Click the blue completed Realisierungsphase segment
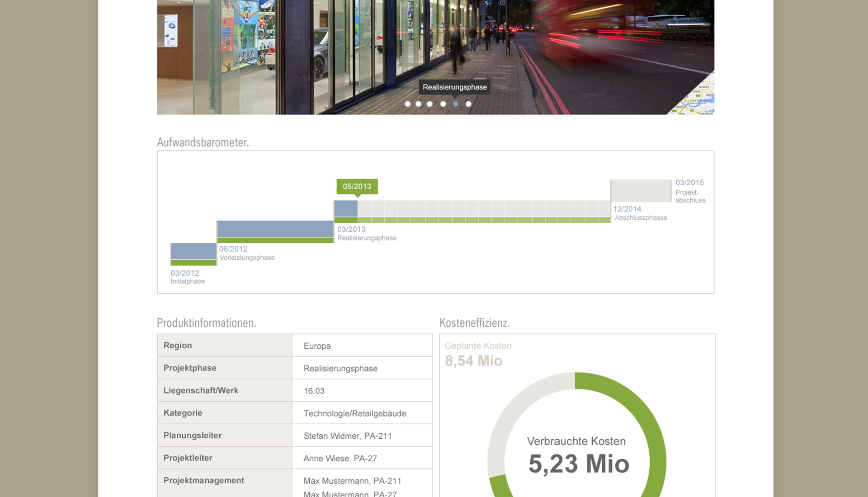This screenshot has width=868, height=497. (346, 209)
